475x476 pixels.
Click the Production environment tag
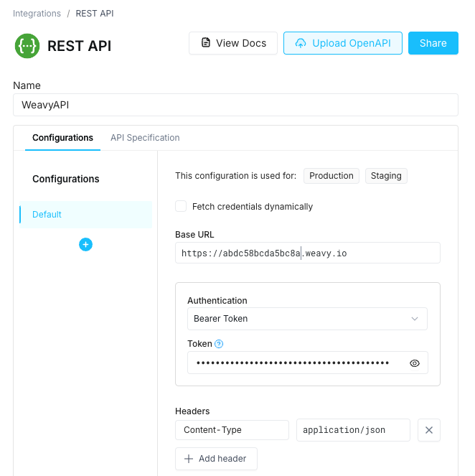pyautogui.click(x=331, y=176)
